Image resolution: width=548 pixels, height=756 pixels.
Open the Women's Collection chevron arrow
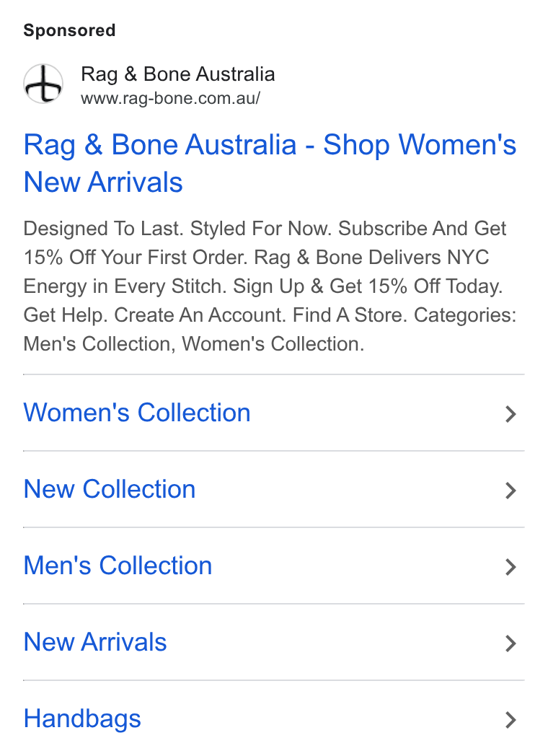pyautogui.click(x=511, y=413)
